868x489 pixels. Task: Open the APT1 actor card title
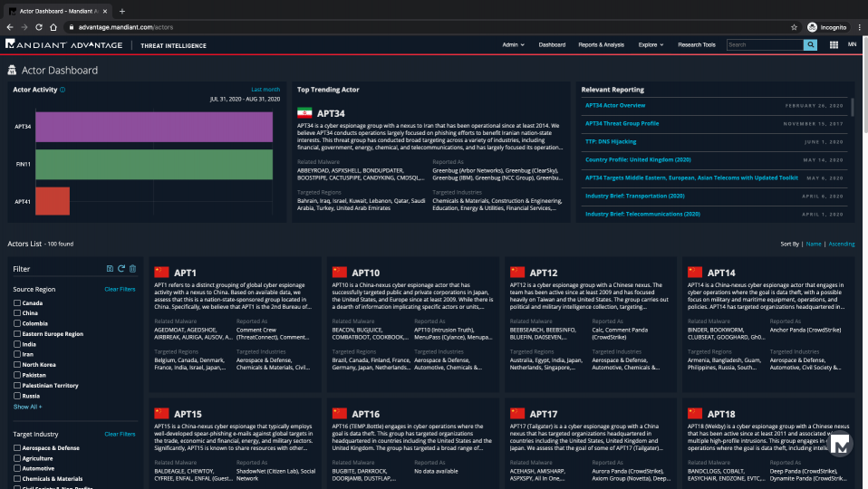tap(185, 273)
